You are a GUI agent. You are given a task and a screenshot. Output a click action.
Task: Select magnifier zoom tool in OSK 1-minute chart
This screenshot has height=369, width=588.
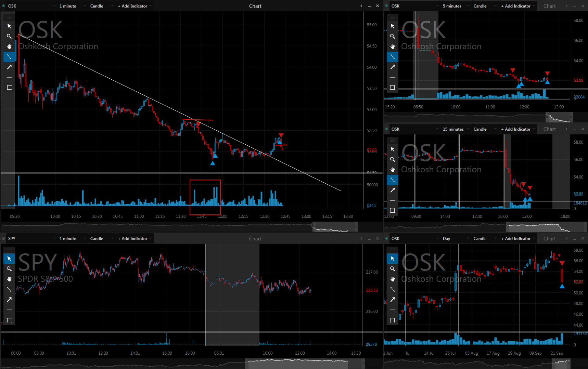[9, 36]
